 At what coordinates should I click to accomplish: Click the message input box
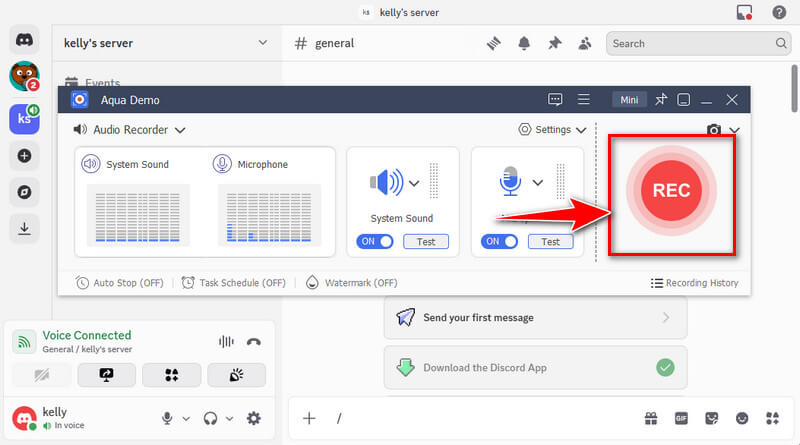pyautogui.click(x=487, y=418)
